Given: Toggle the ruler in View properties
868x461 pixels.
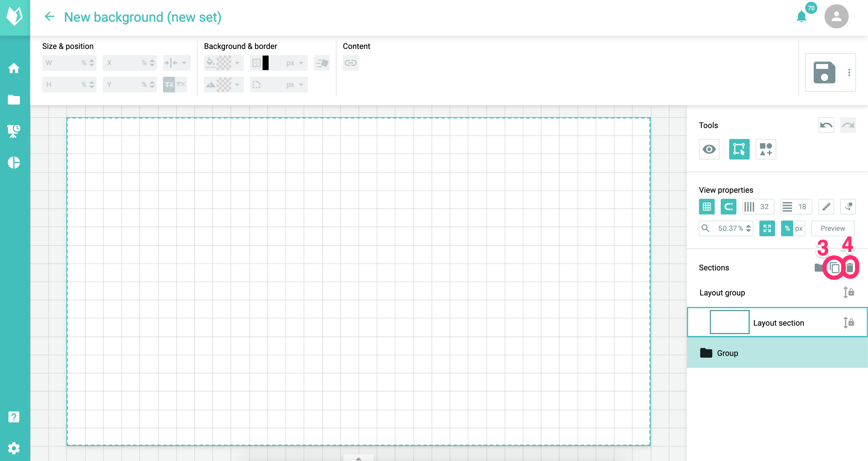Looking at the screenshot, I should [x=826, y=206].
